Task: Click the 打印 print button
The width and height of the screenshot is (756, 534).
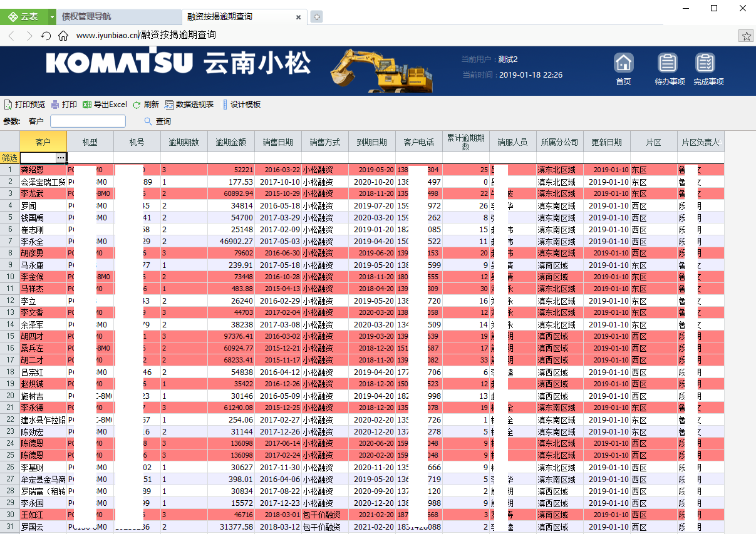Action: point(64,105)
